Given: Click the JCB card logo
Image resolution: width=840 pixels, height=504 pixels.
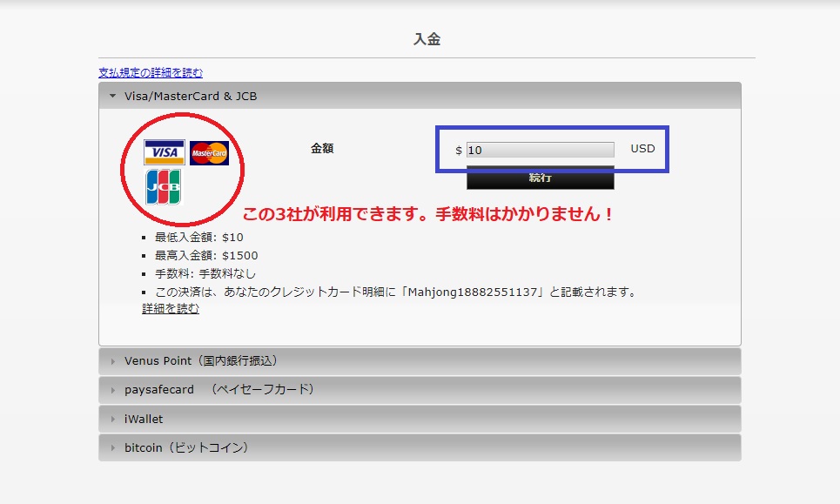Looking at the screenshot, I should pyautogui.click(x=164, y=187).
